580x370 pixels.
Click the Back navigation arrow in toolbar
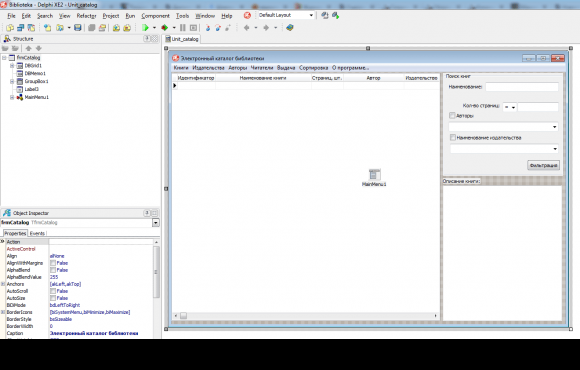click(x=247, y=28)
